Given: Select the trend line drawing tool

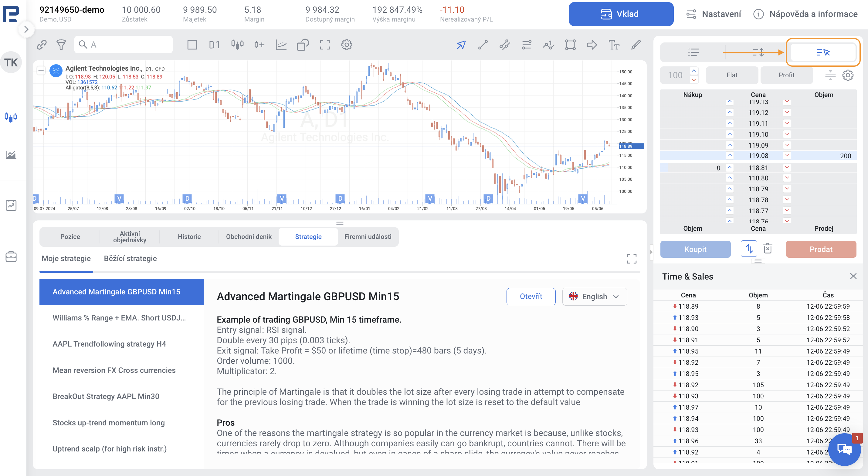Looking at the screenshot, I should 483,45.
